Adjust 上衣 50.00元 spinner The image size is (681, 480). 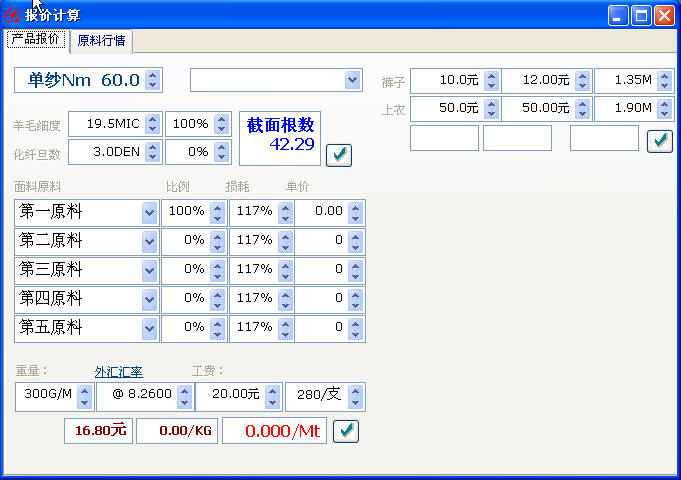[x=582, y=109]
